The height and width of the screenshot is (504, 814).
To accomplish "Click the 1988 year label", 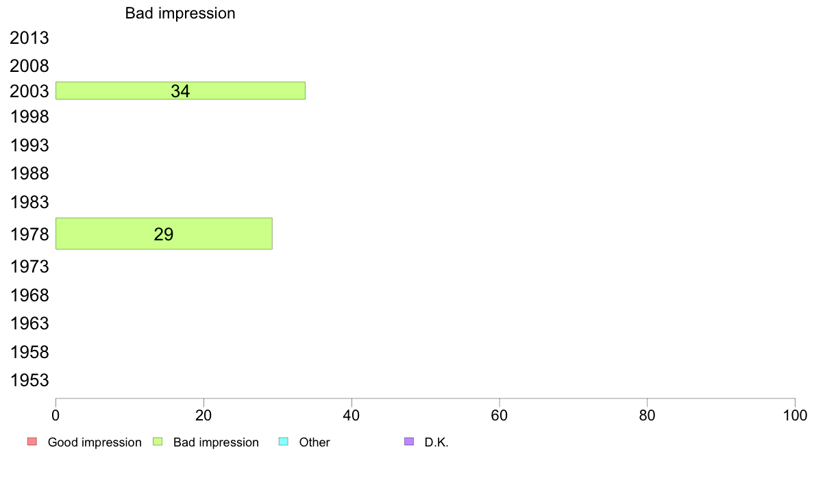I will pyautogui.click(x=29, y=173).
